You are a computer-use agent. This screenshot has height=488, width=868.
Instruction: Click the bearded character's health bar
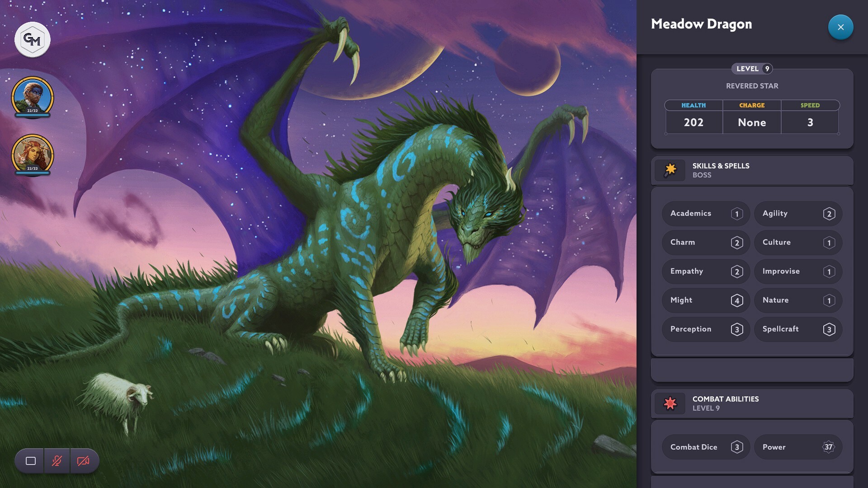pyautogui.click(x=32, y=114)
